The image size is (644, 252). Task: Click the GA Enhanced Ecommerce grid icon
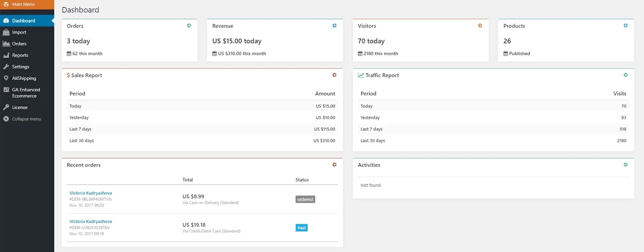(x=6, y=90)
